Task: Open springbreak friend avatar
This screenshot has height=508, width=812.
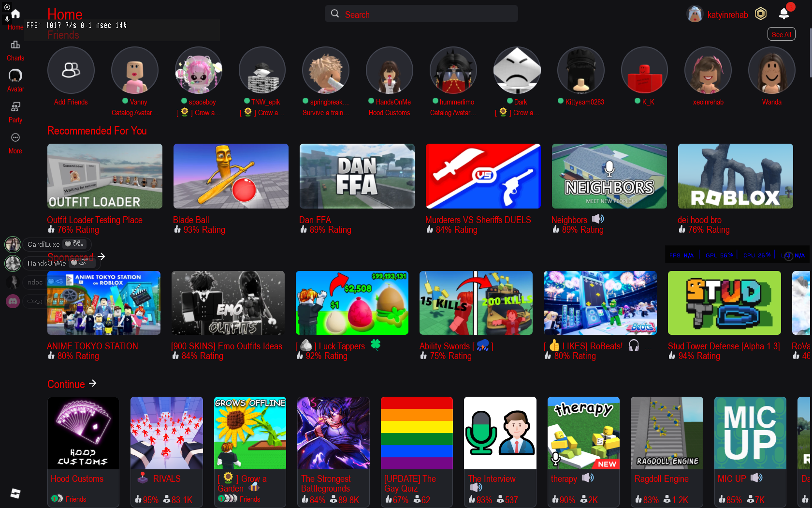Action: 326,70
